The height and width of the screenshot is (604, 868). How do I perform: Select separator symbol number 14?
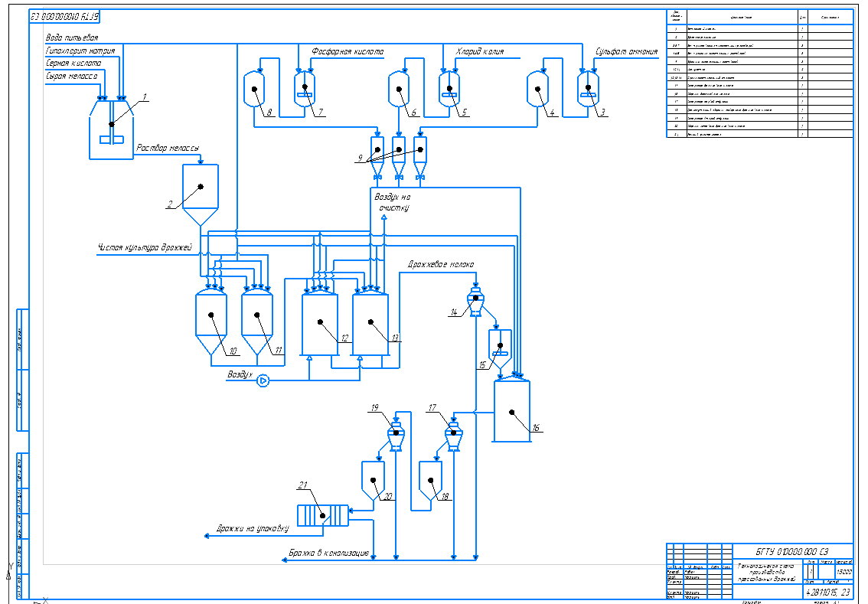click(475, 302)
